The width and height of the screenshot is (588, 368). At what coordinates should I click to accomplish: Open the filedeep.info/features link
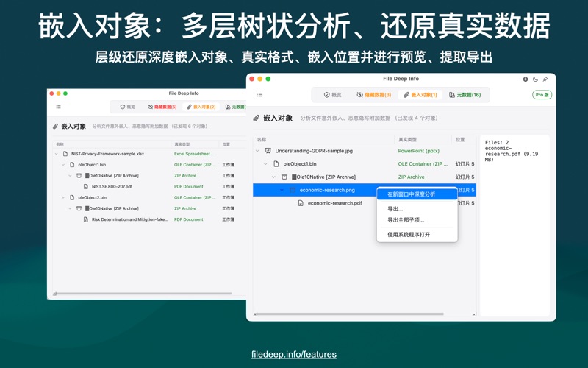click(294, 354)
